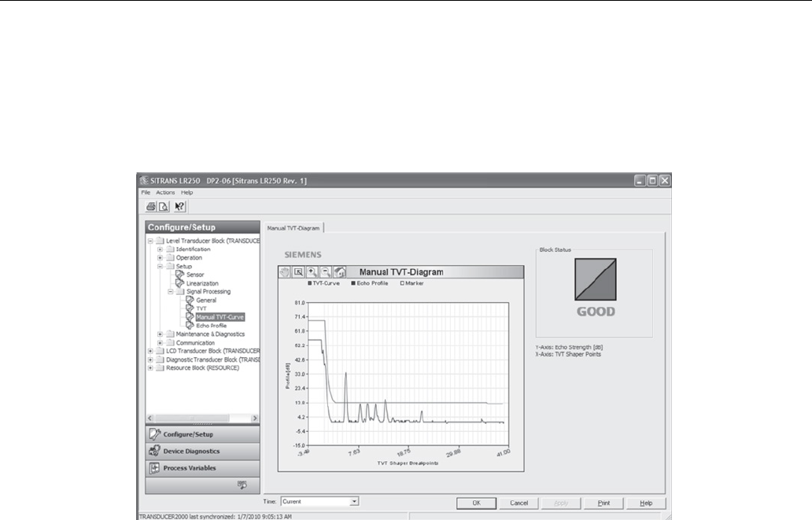The image size is (812, 520).
Task: Switch to Process Variables panel
Action: (x=202, y=468)
